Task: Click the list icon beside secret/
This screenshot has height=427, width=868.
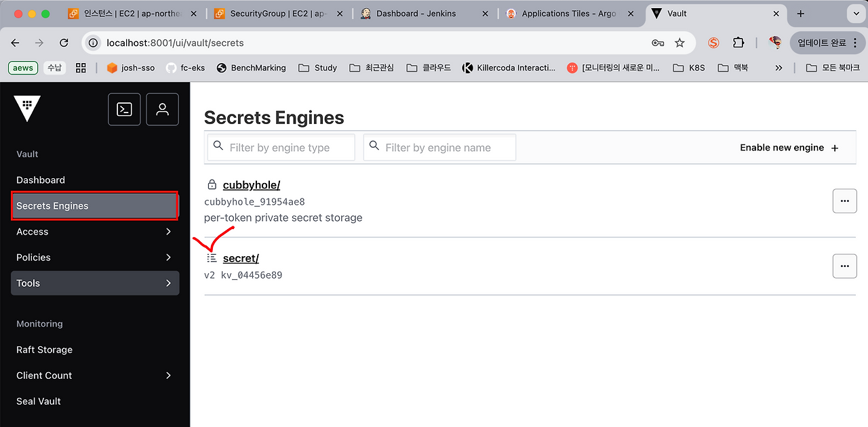Action: point(212,258)
